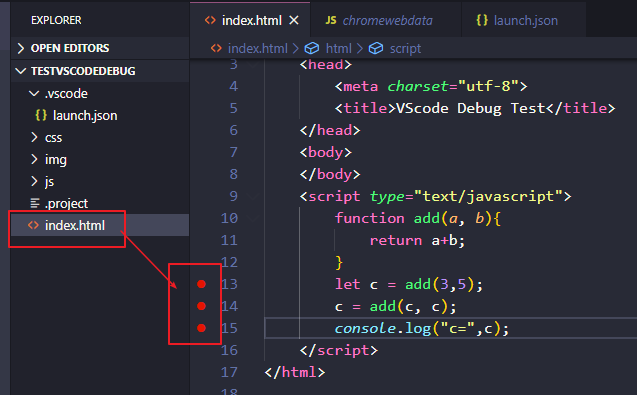The width and height of the screenshot is (637, 395).
Task: Click the html breadcrumb item
Action: [x=338, y=48]
